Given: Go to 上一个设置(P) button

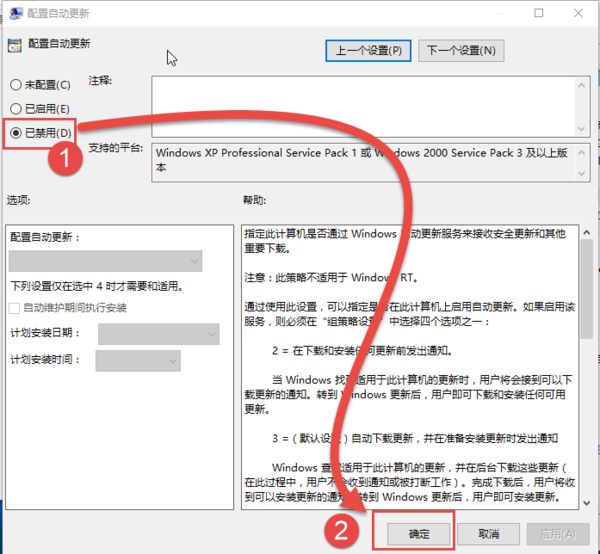Looking at the screenshot, I should [x=368, y=51].
